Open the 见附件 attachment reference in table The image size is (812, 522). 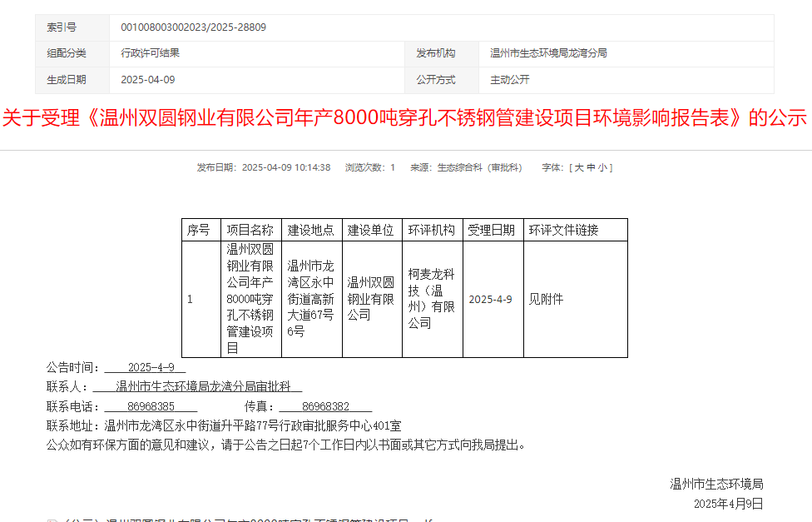click(546, 299)
